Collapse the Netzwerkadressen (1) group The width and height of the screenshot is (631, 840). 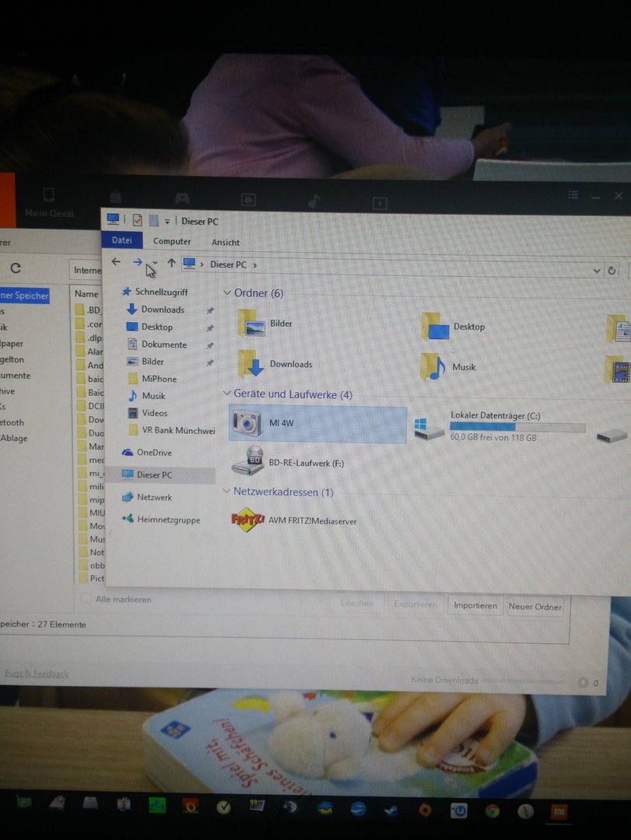[226, 491]
